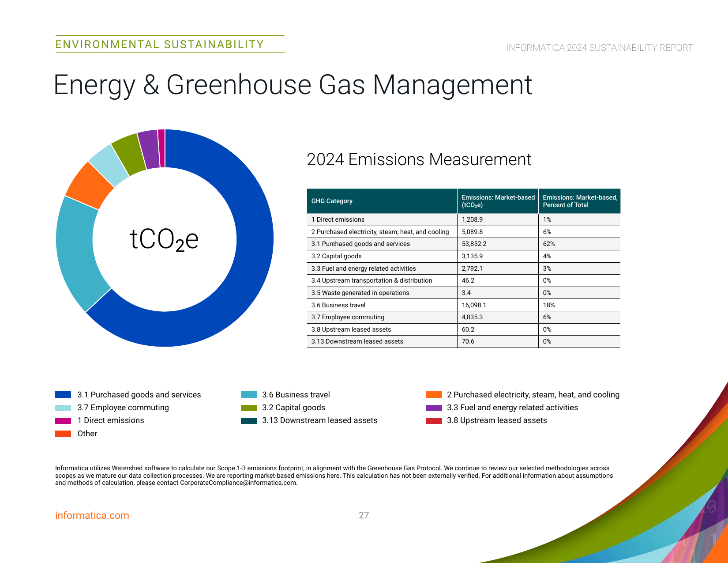
Task: Click the '1 Direct emissions' table row label
Action: [x=338, y=219]
